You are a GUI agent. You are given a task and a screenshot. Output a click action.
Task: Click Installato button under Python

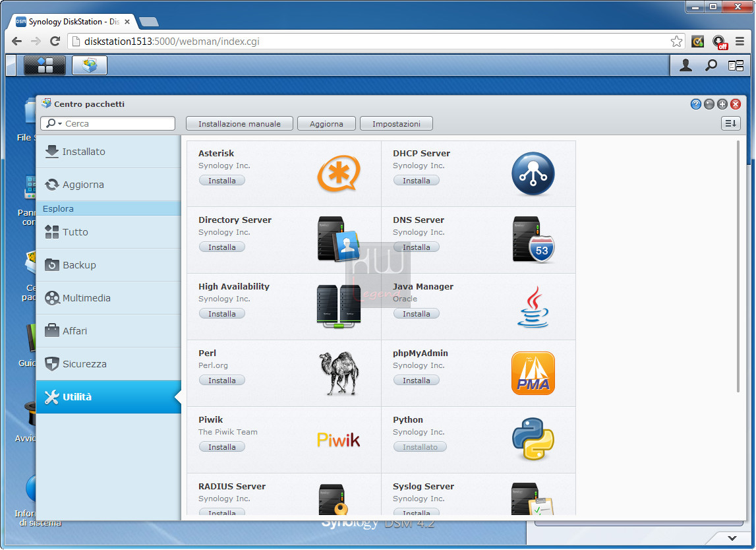point(420,446)
